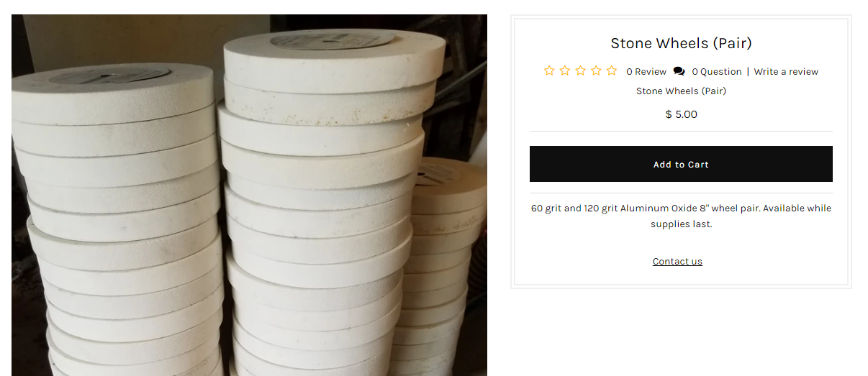Click the Stone Wheels (Pair) main heading

pos(681,43)
